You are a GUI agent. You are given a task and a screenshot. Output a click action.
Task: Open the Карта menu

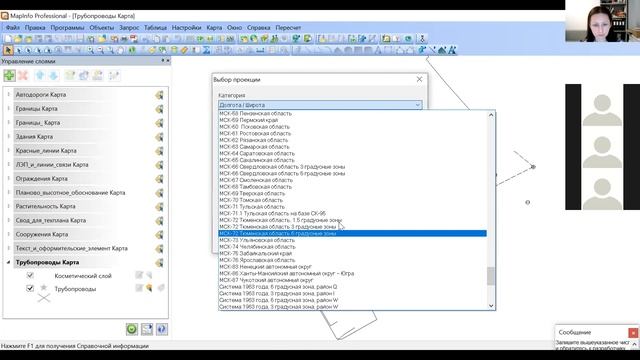pos(214,27)
